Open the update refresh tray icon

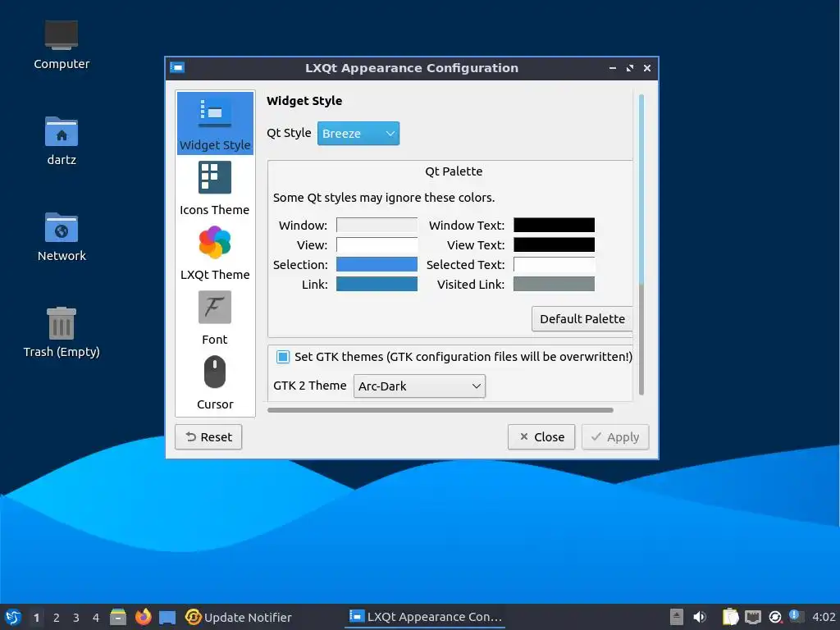(x=774, y=617)
